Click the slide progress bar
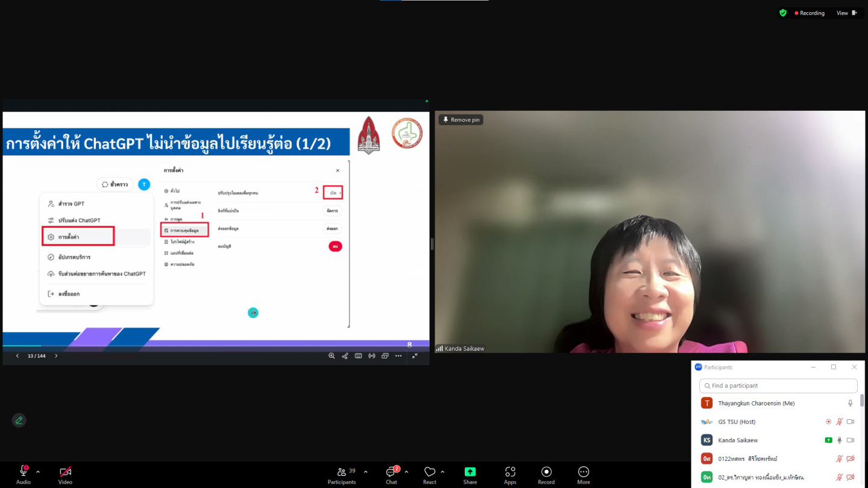The height and width of the screenshot is (488, 868). tap(216, 346)
